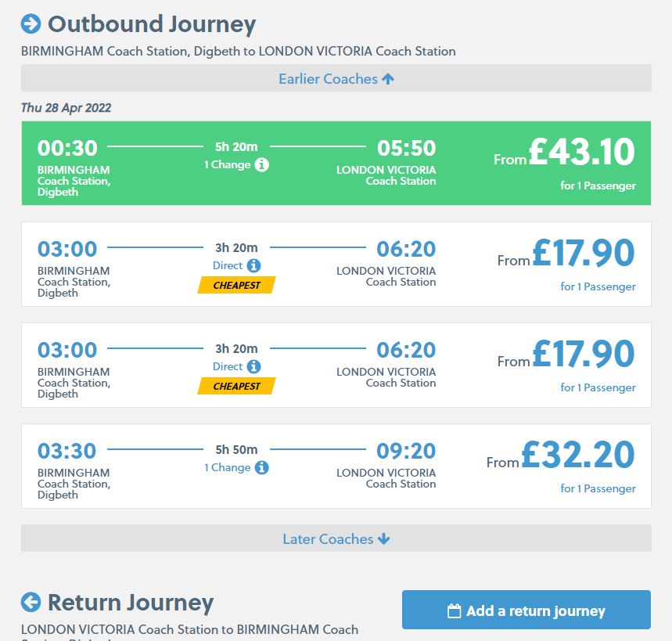The image size is (672, 641).
Task: Click the £32.20 price on the 03:30 coach
Action: click(580, 455)
